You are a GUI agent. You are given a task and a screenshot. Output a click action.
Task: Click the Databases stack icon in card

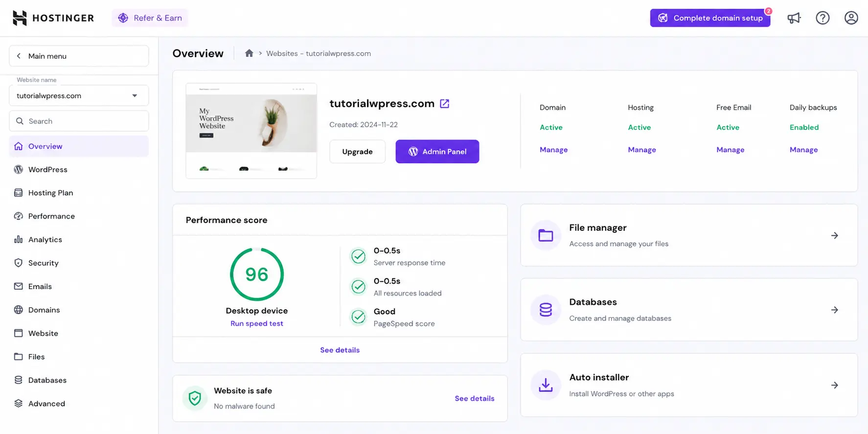click(546, 310)
